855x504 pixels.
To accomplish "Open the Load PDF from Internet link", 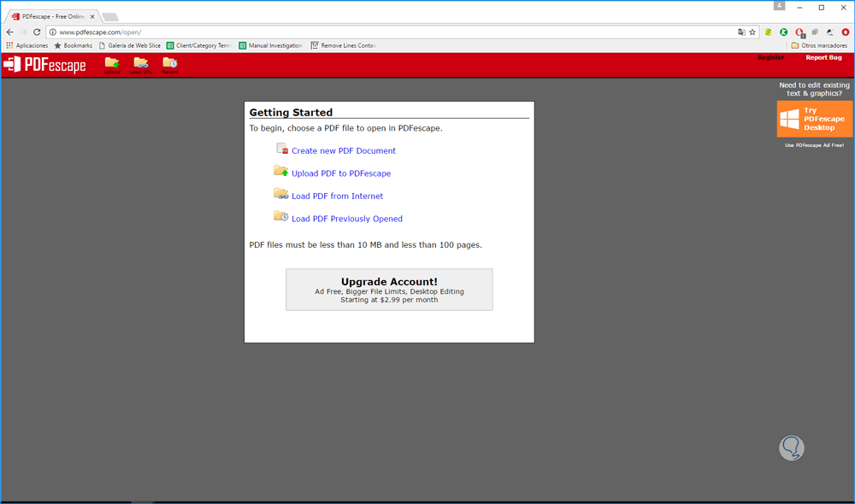I will tap(337, 196).
